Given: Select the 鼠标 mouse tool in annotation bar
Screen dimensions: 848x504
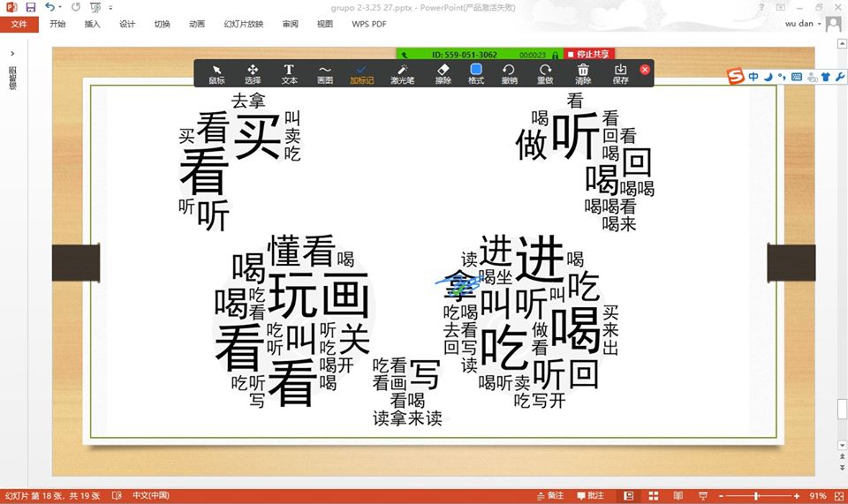Looking at the screenshot, I should (x=216, y=74).
